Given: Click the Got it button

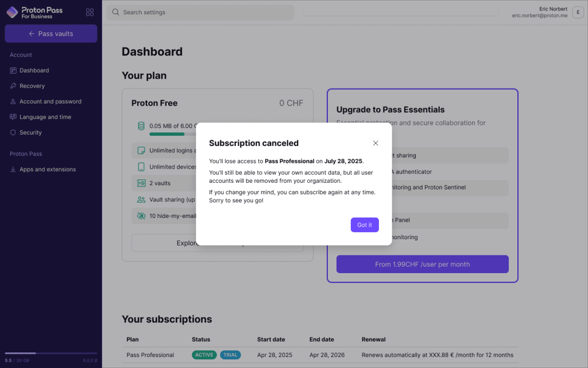Looking at the screenshot, I should click(x=365, y=225).
